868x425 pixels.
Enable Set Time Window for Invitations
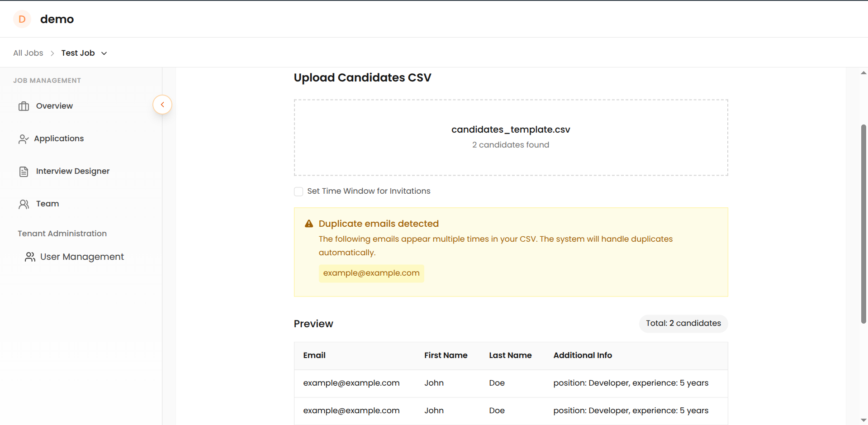(x=299, y=191)
